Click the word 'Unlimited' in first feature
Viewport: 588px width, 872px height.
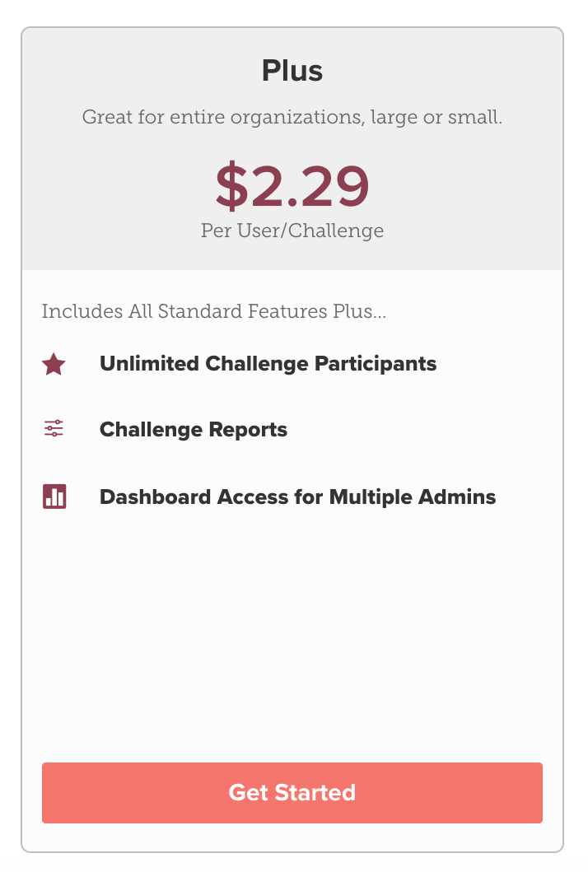150,364
